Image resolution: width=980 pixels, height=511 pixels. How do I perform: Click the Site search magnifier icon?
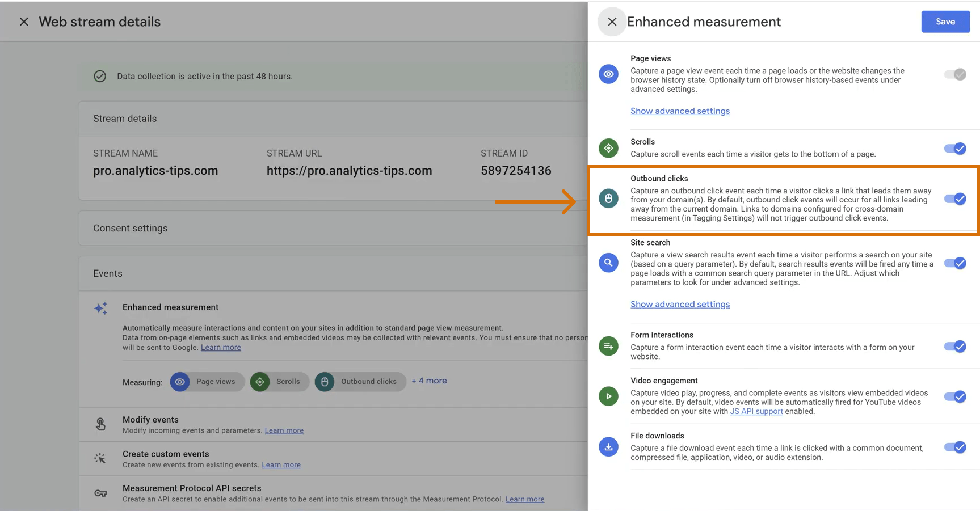pos(608,263)
